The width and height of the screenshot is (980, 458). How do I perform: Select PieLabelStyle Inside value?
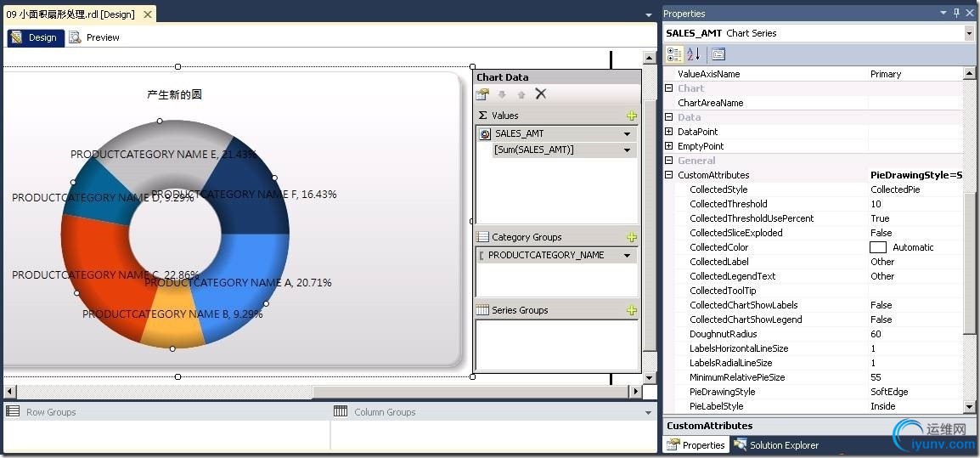click(883, 406)
